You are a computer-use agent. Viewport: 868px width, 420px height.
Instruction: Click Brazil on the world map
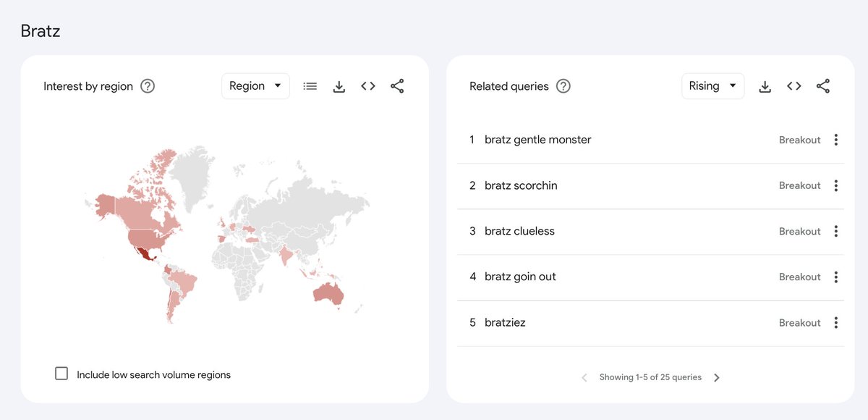tap(184, 282)
